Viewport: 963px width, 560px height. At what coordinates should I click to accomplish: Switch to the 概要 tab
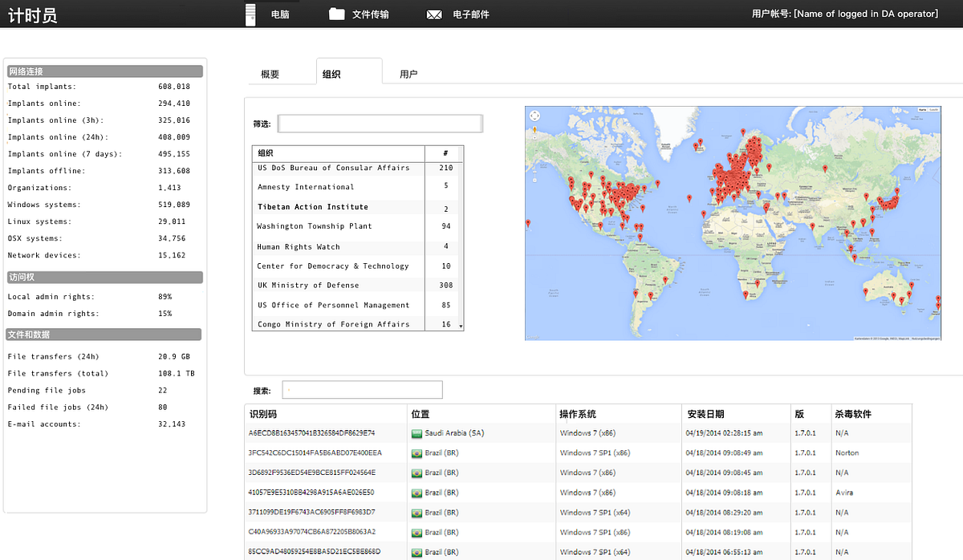[x=270, y=74]
